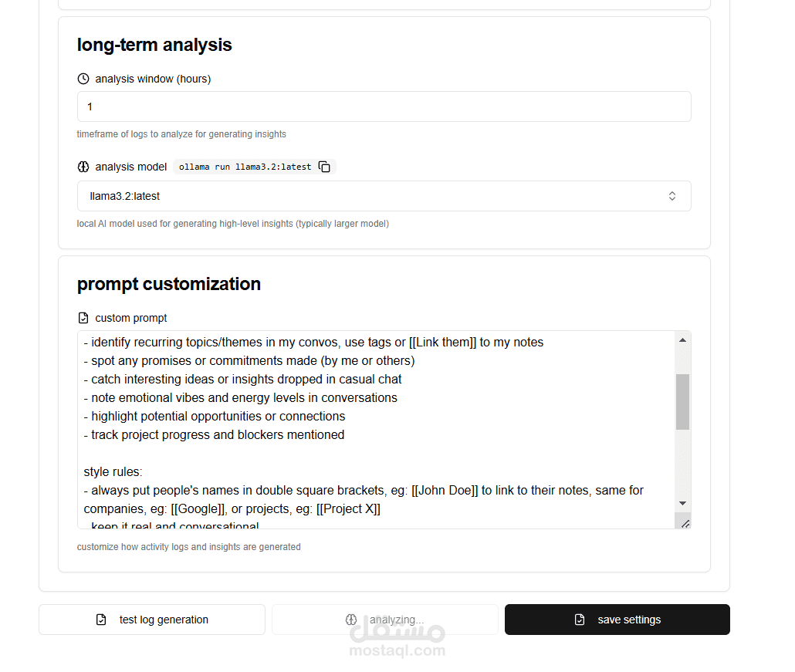795x672 pixels.
Task: Click the prompt scrollbar up arrow
Action: pos(682,340)
